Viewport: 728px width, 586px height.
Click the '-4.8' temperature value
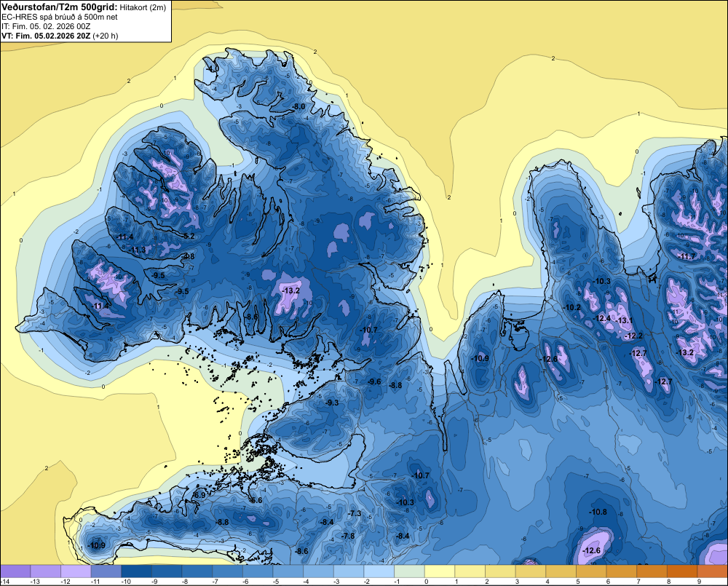point(189,256)
